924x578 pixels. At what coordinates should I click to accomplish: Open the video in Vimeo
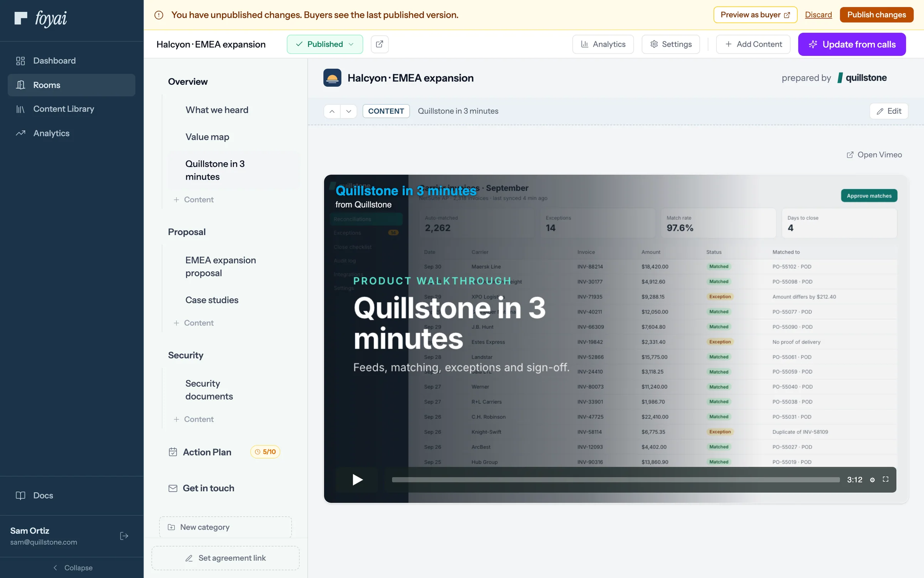point(874,155)
